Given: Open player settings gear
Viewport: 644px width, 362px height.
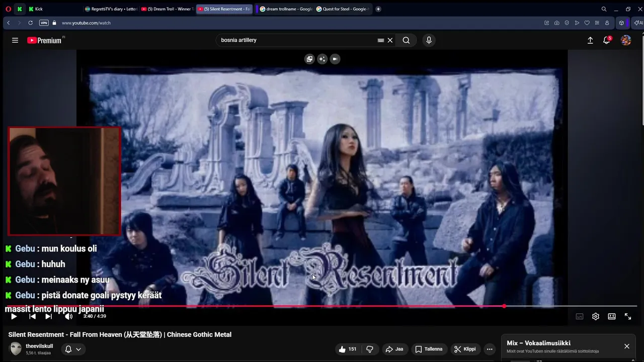Looking at the screenshot, I should pyautogui.click(x=596, y=316).
